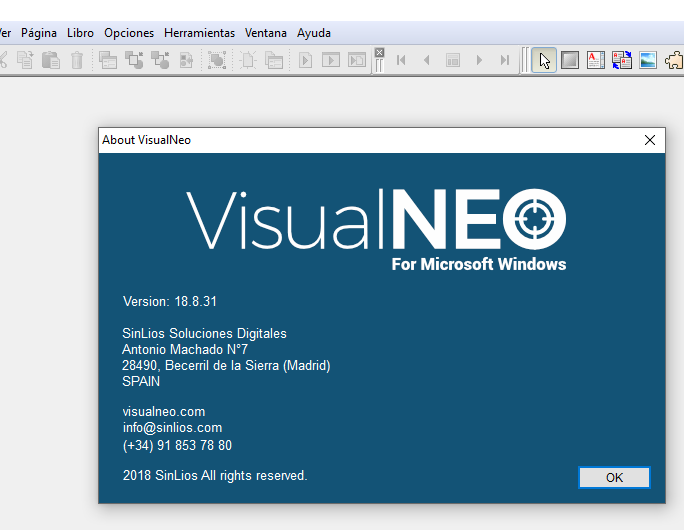This screenshot has width=684, height=530.
Task: Select the gradient rectangle tool
Action: click(x=570, y=60)
